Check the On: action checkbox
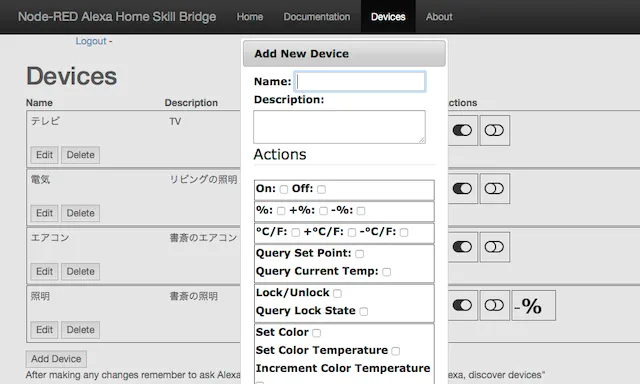 click(x=284, y=189)
